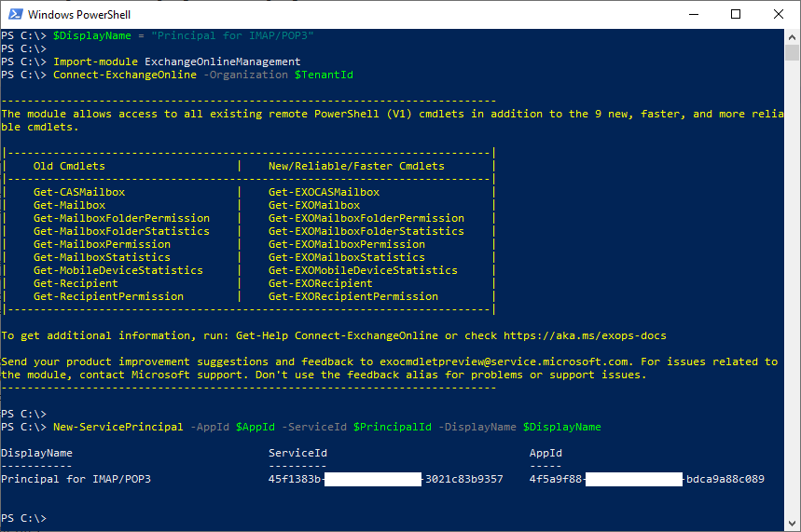Viewport: 801px width, 532px height.
Task: Close the Windows PowerShell window
Action: (x=778, y=14)
